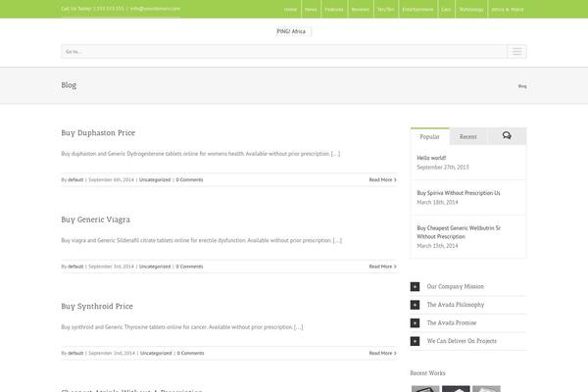The image size is (588, 392).
Task: Click the PING! Africa logo
Action: 291,31
